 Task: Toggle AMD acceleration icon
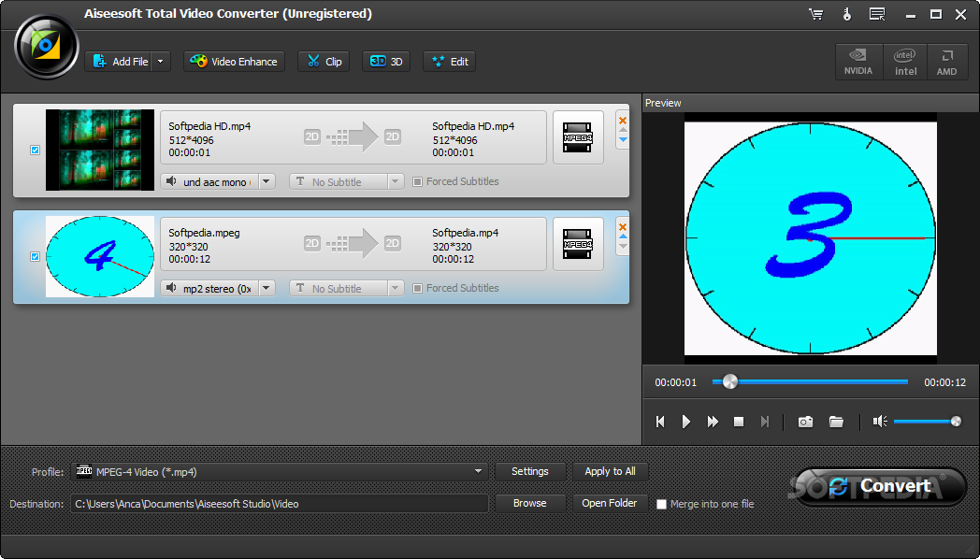pos(947,62)
